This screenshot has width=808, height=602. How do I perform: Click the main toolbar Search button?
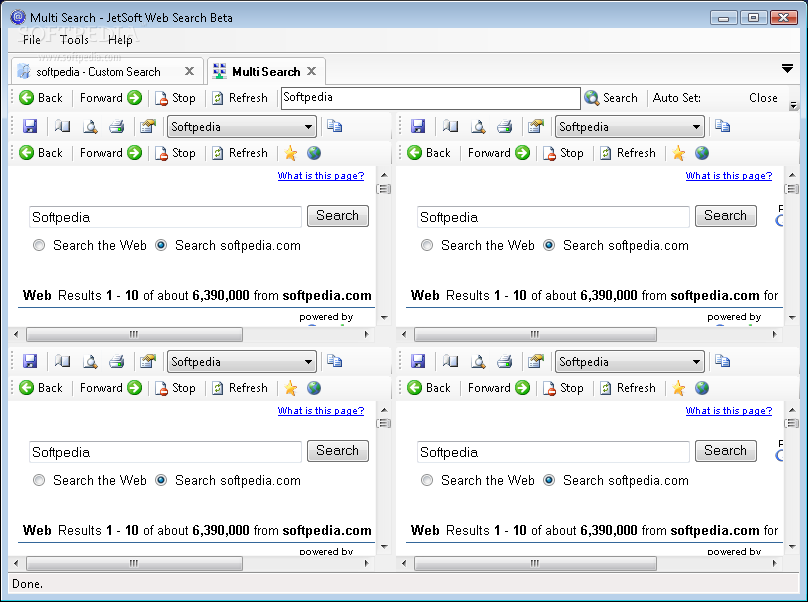[x=612, y=98]
